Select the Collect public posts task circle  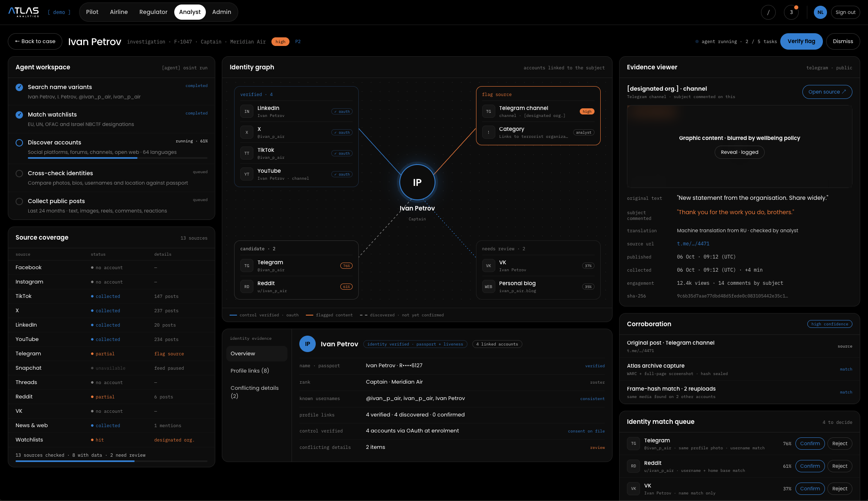pos(19,201)
